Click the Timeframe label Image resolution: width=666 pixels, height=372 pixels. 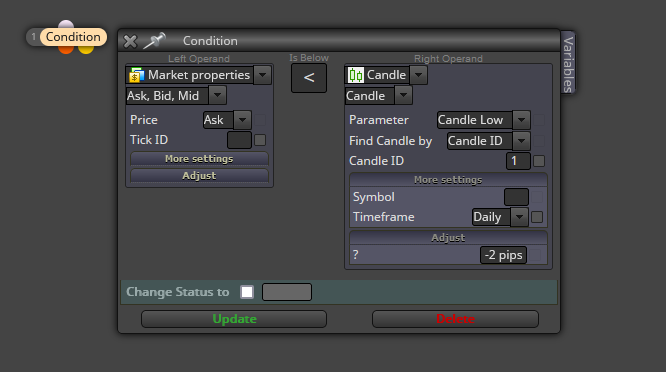384,217
